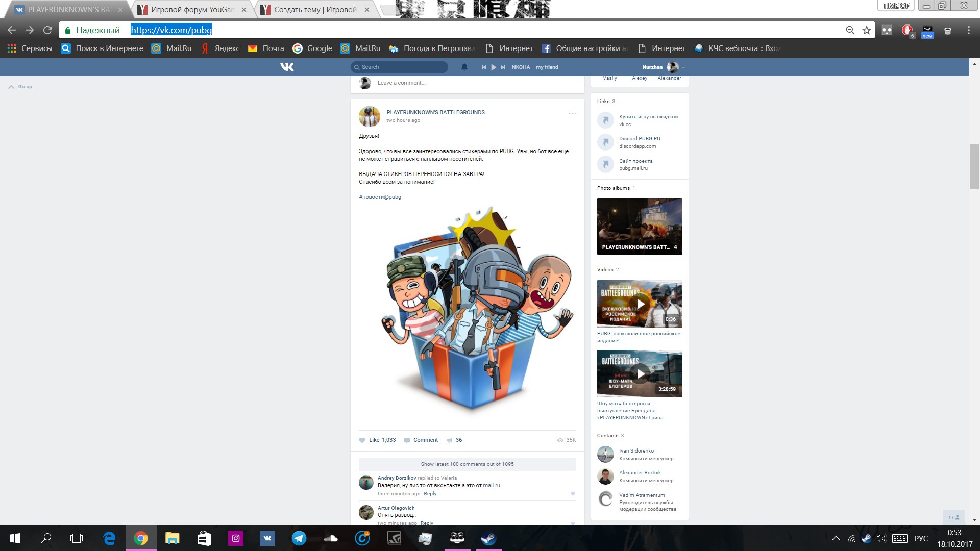
Task: Open hashtag #новости@pubg link
Action: 380,197
